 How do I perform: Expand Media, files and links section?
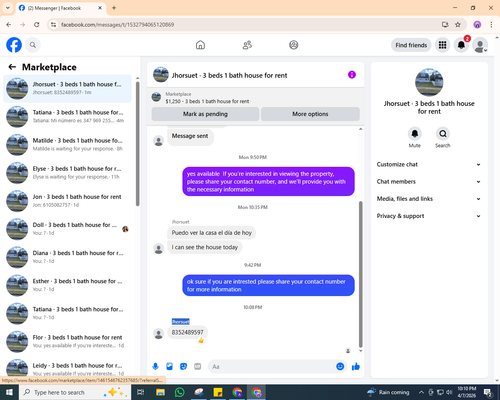point(429,199)
